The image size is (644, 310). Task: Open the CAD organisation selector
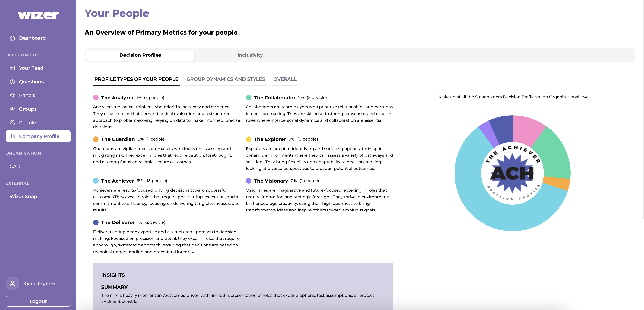[38, 166]
